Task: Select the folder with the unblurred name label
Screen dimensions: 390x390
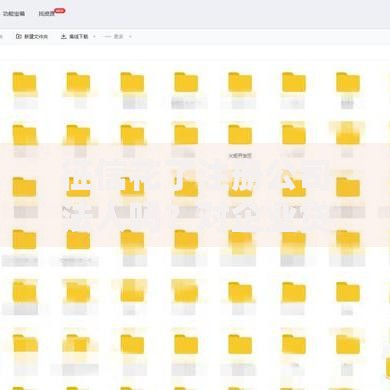Action: (x=240, y=135)
